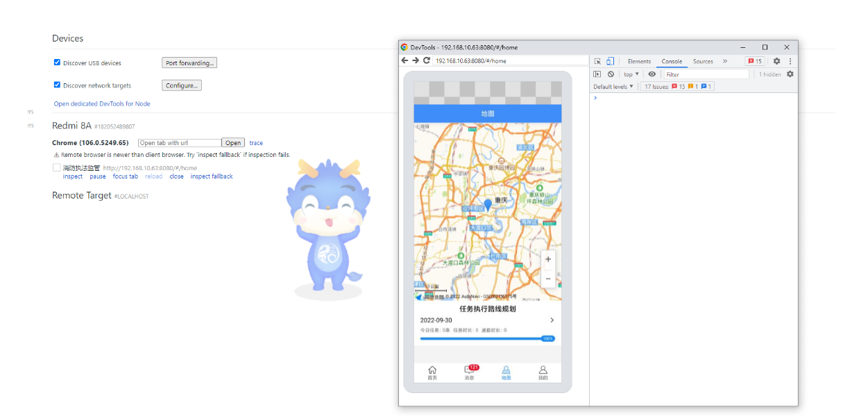This screenshot has height=416, width=868.
Task: Switch to the Sources tab
Action: click(703, 61)
